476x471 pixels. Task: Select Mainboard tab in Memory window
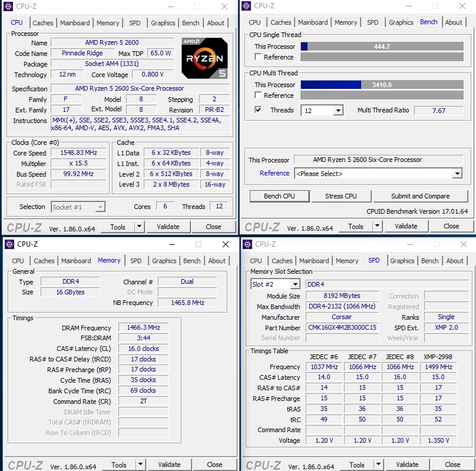coord(76,261)
